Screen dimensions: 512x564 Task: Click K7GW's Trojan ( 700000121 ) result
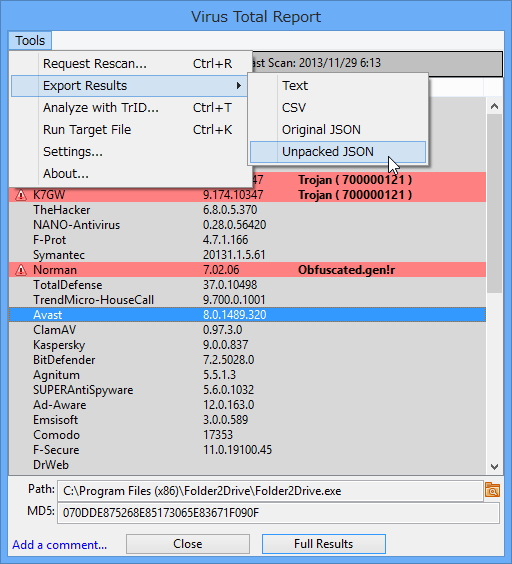[355, 195]
